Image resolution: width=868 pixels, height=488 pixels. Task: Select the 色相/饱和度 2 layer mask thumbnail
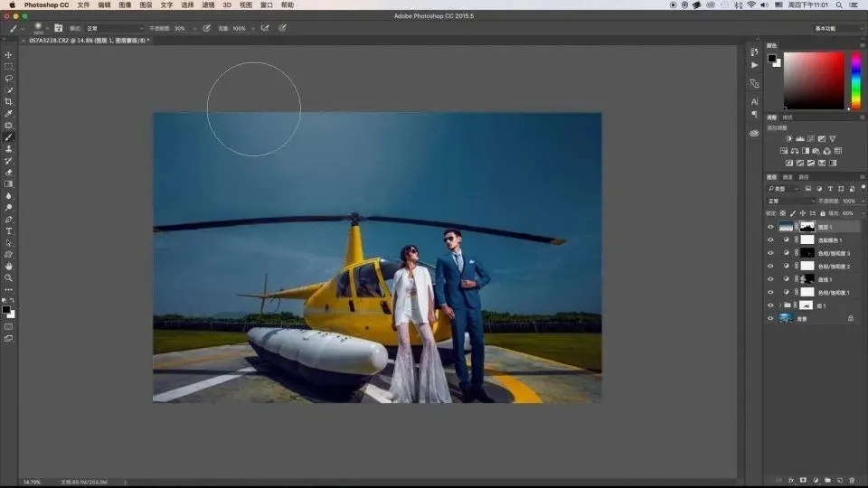pos(807,267)
